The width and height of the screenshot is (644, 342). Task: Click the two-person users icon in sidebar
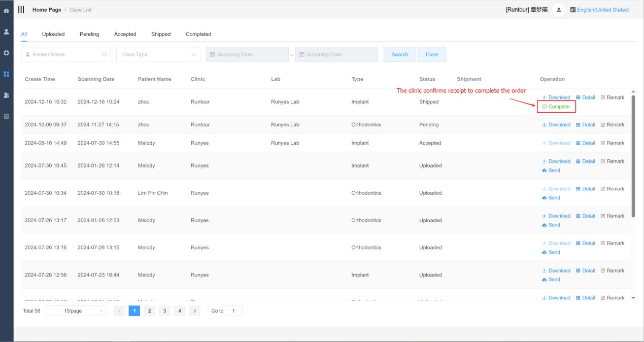(7, 95)
